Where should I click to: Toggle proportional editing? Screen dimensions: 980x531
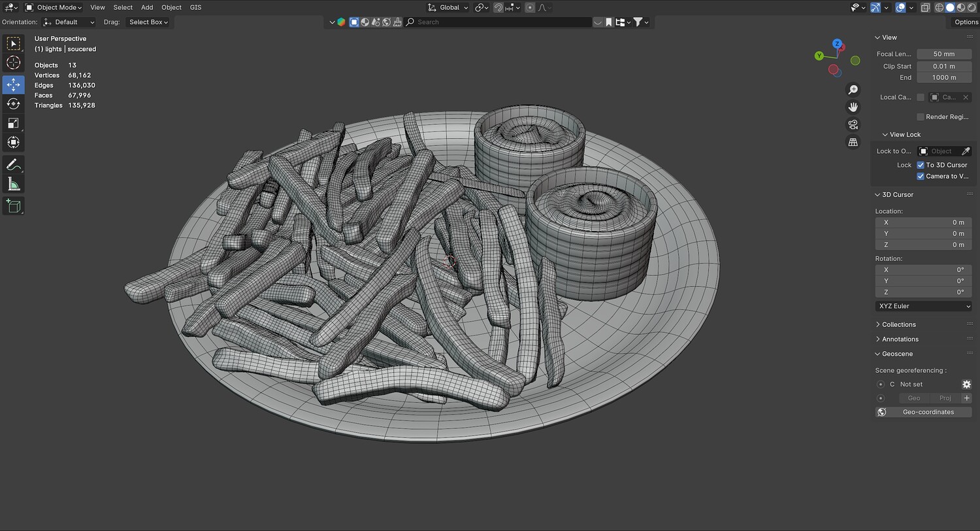(530, 8)
